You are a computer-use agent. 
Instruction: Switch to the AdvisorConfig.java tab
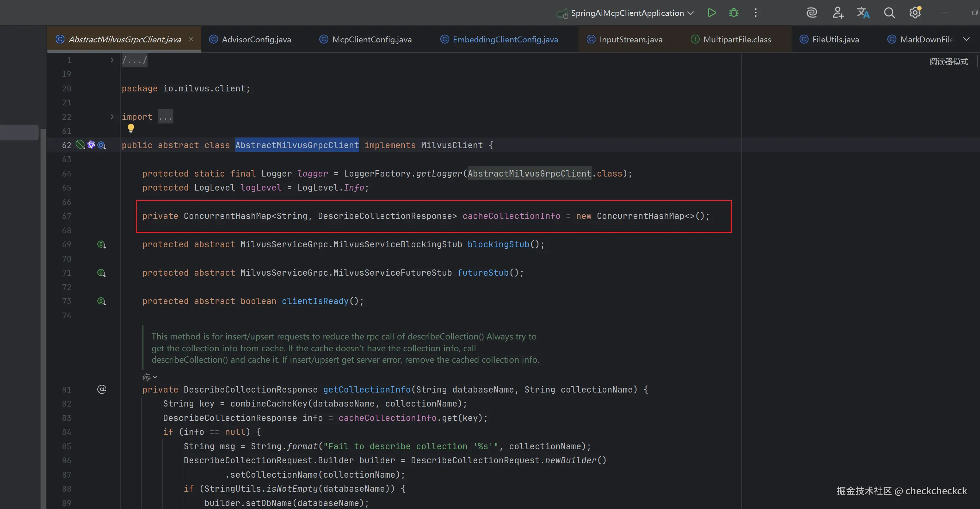coord(256,39)
